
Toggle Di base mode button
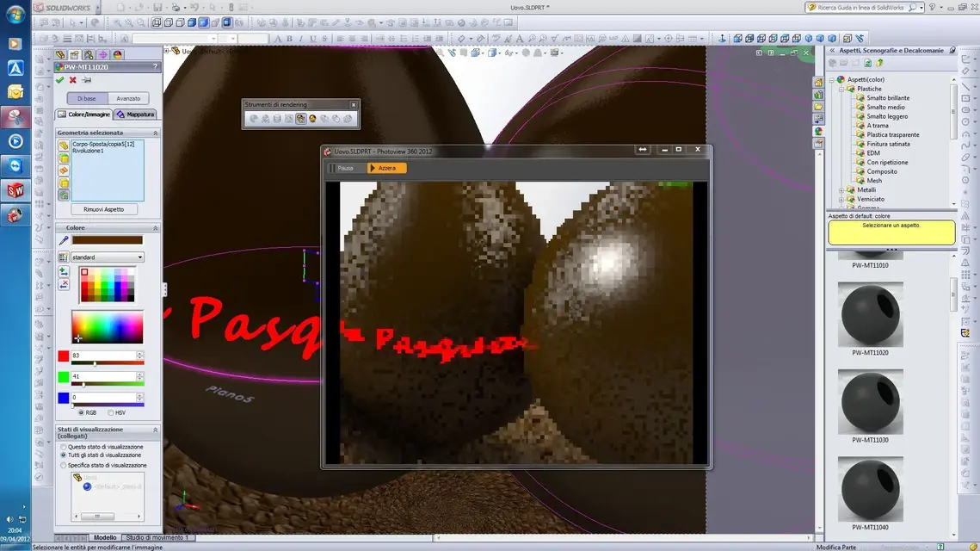87,98
